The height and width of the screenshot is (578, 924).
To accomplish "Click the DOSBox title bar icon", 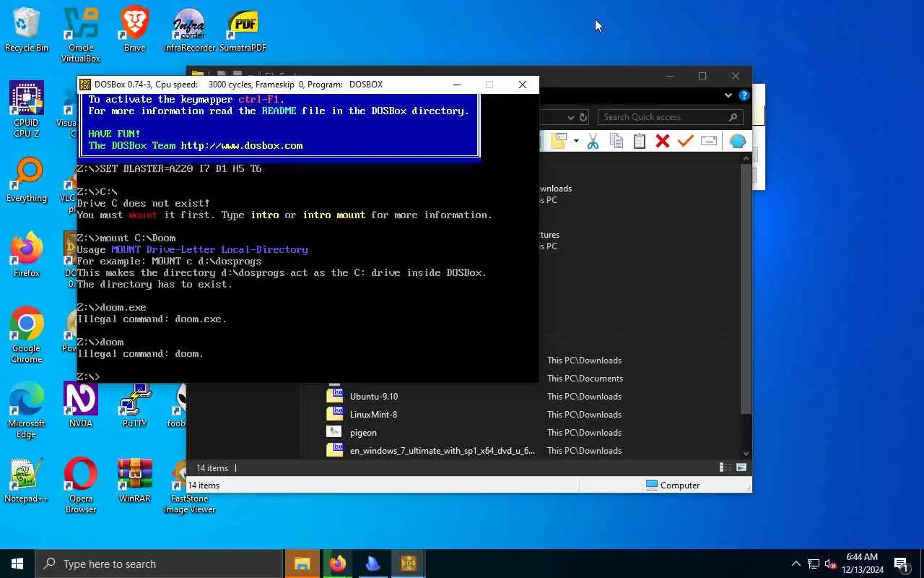I will point(85,85).
